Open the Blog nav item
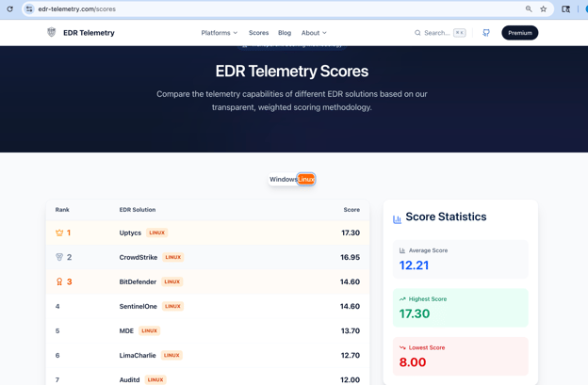Screen dimensions: 588x385 pyautogui.click(x=285, y=33)
